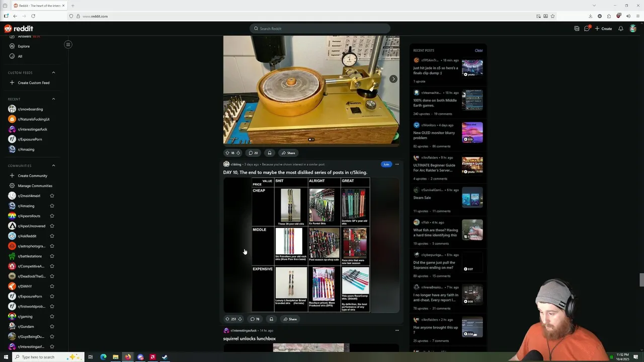Open the ski tier chart image
Viewport: 644px width, 362px height.
(x=311, y=245)
